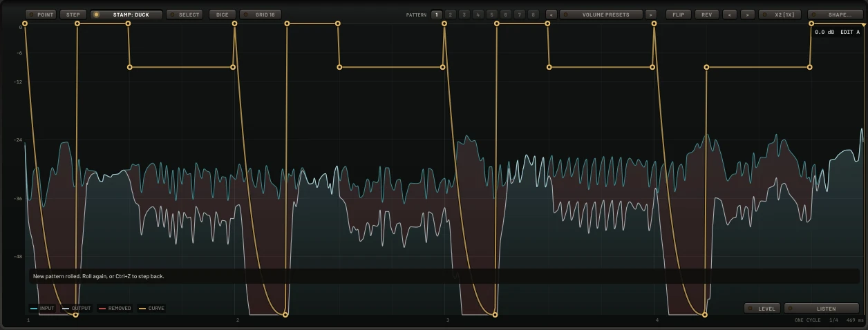Enable Listen mode

point(822,309)
